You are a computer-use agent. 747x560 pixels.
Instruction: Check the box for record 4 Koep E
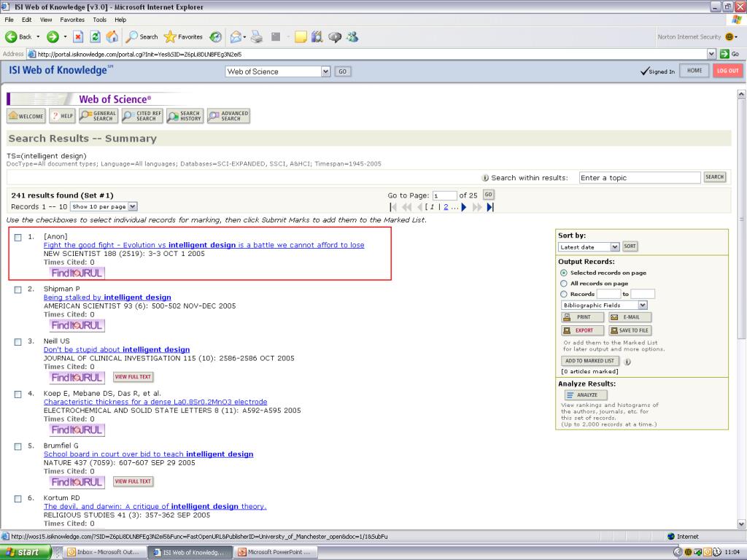coord(18,394)
